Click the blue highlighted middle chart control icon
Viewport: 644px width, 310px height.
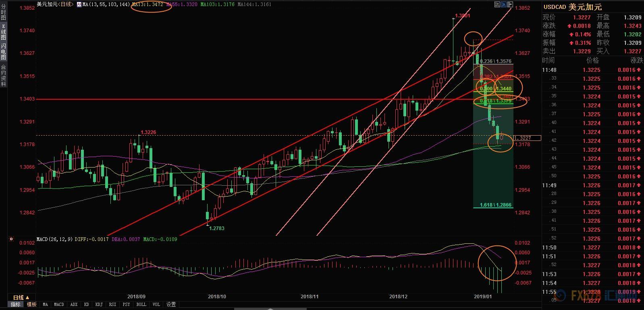pos(504,4)
